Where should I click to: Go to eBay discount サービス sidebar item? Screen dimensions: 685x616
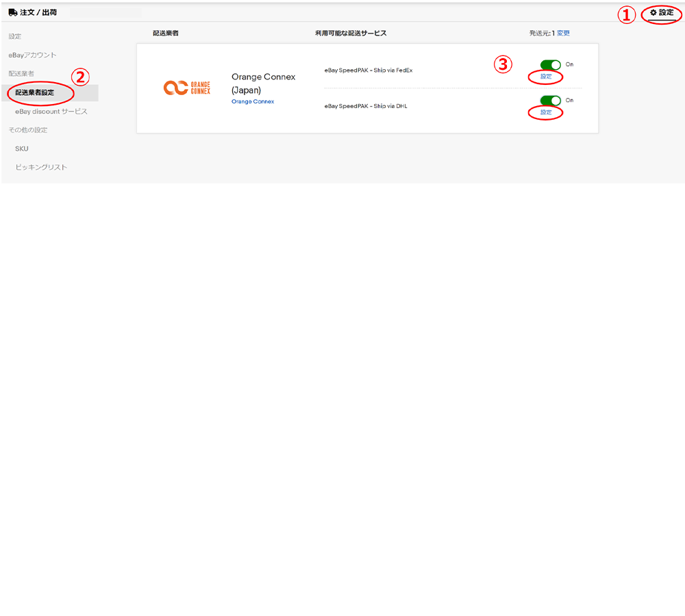click(x=51, y=112)
